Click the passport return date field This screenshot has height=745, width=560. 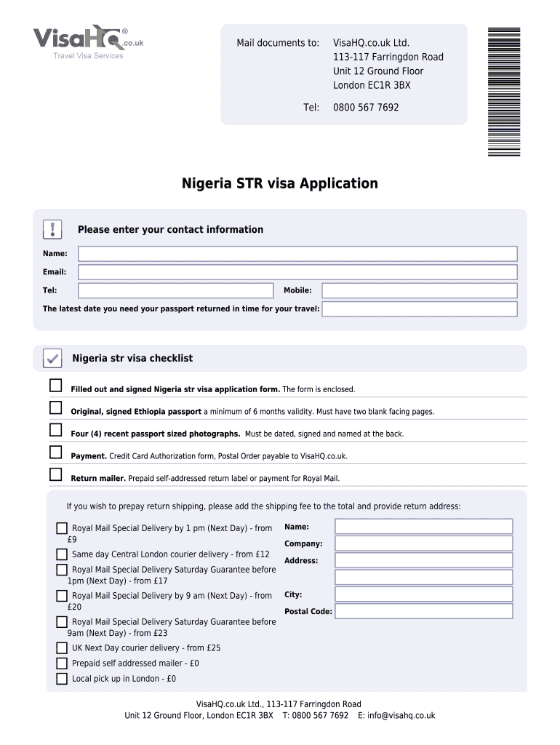tap(420, 309)
